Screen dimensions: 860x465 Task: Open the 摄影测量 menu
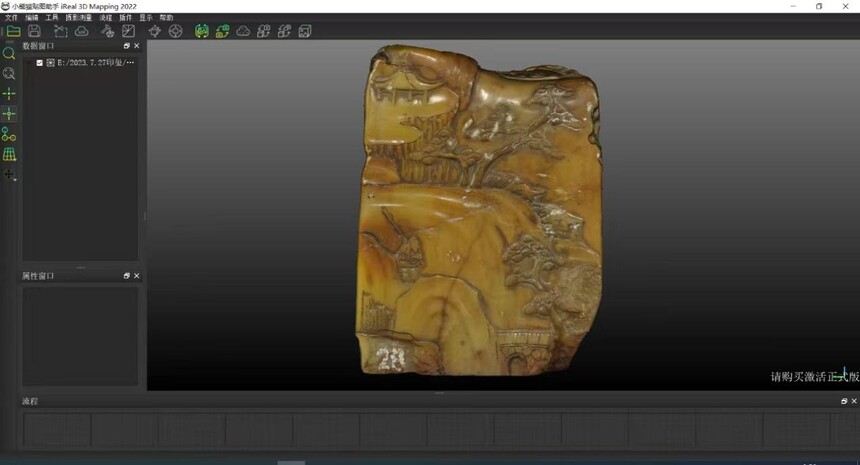pyautogui.click(x=79, y=18)
